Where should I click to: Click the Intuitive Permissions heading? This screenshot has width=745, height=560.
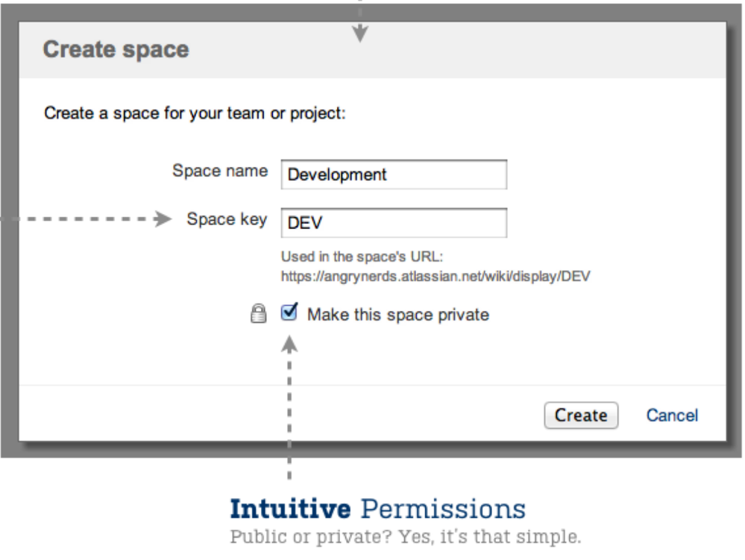point(378,509)
